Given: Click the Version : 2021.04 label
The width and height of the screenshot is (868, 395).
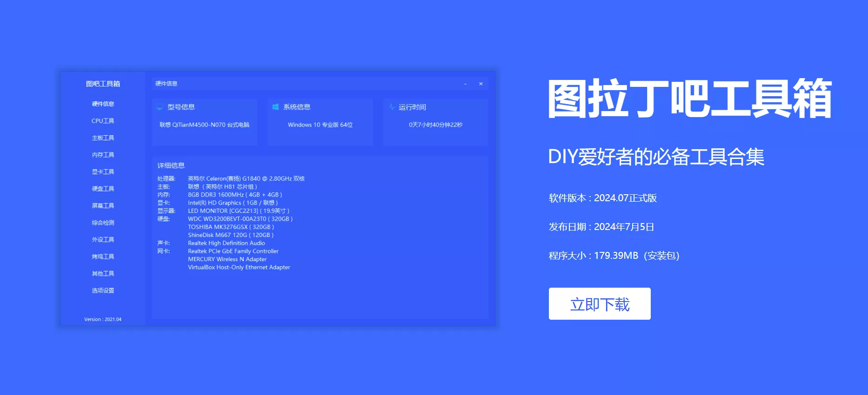Looking at the screenshot, I should coord(103,319).
